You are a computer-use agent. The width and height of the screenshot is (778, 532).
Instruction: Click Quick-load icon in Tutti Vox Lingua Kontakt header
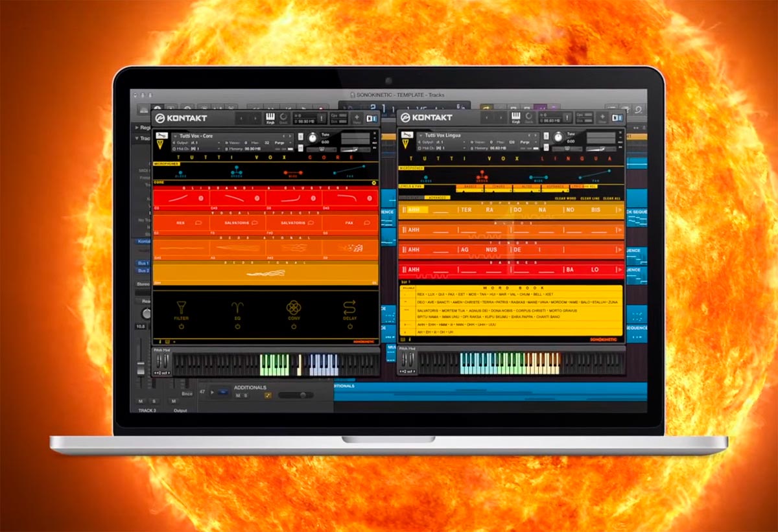529,118
